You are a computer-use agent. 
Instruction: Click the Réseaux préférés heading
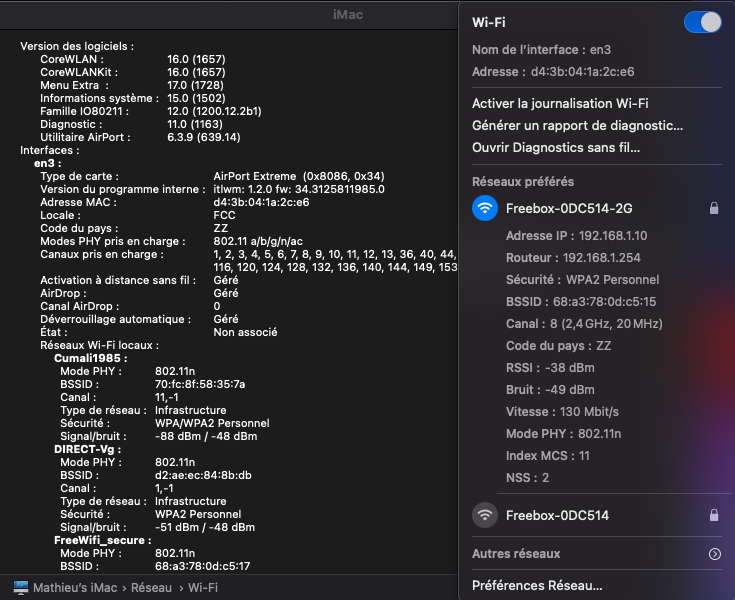click(x=523, y=182)
